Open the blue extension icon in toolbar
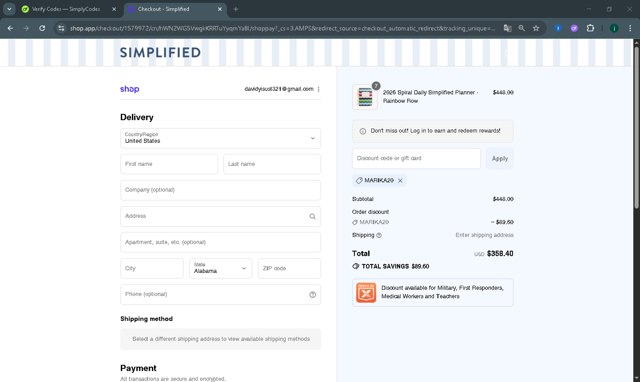This screenshot has width=640, height=382. click(x=558, y=28)
